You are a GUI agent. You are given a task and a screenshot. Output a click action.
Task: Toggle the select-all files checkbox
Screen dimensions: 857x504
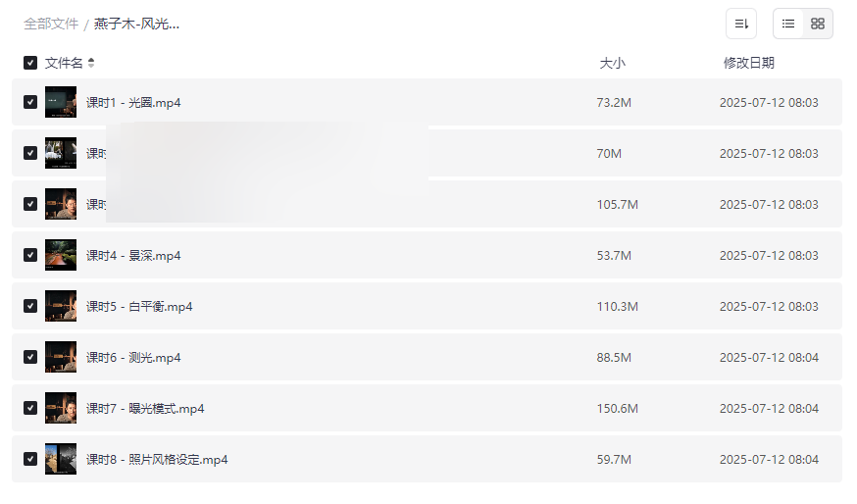pos(30,63)
